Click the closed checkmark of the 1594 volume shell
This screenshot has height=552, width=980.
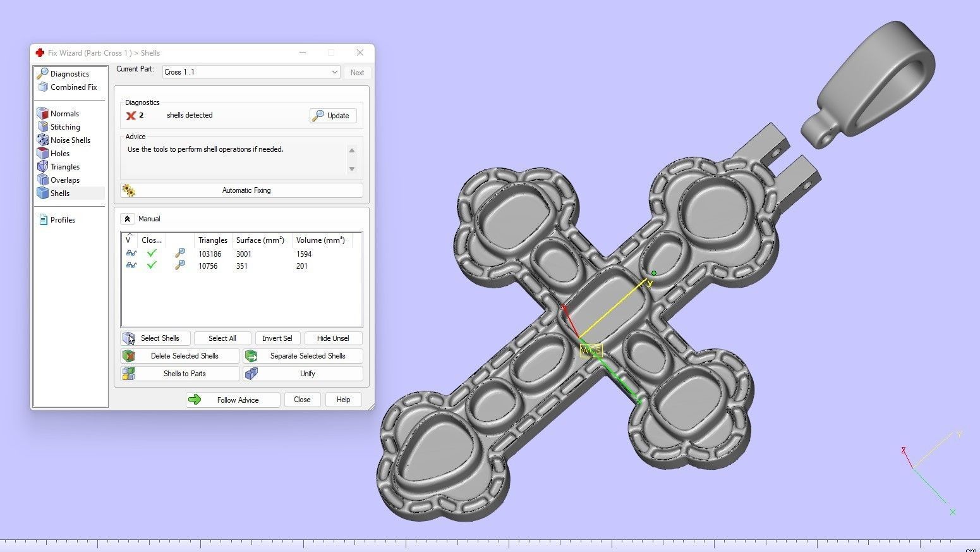[x=152, y=254]
